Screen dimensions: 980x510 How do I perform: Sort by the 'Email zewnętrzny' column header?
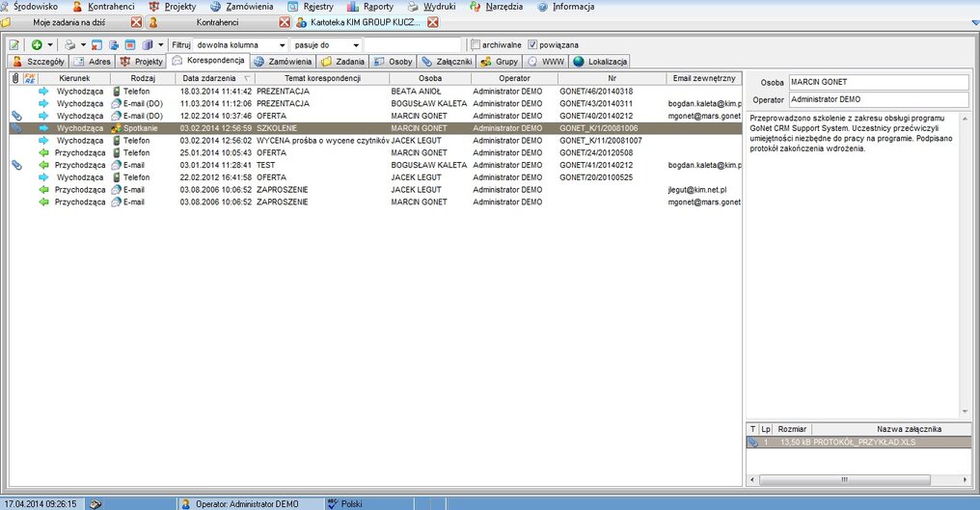(704, 78)
